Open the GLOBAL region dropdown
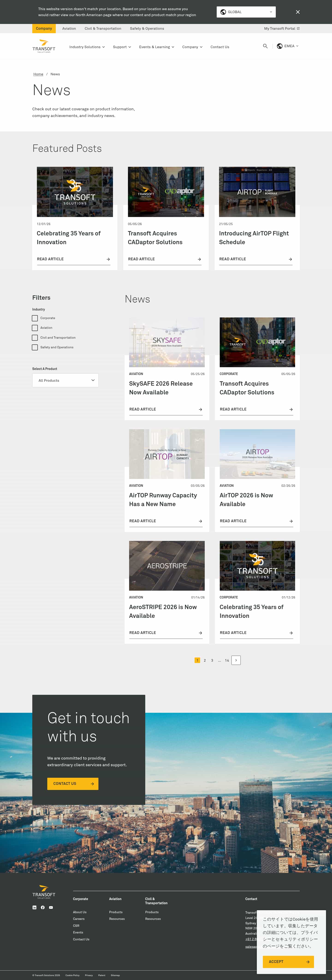Screen dimensions: 332x980 pyautogui.click(x=246, y=12)
